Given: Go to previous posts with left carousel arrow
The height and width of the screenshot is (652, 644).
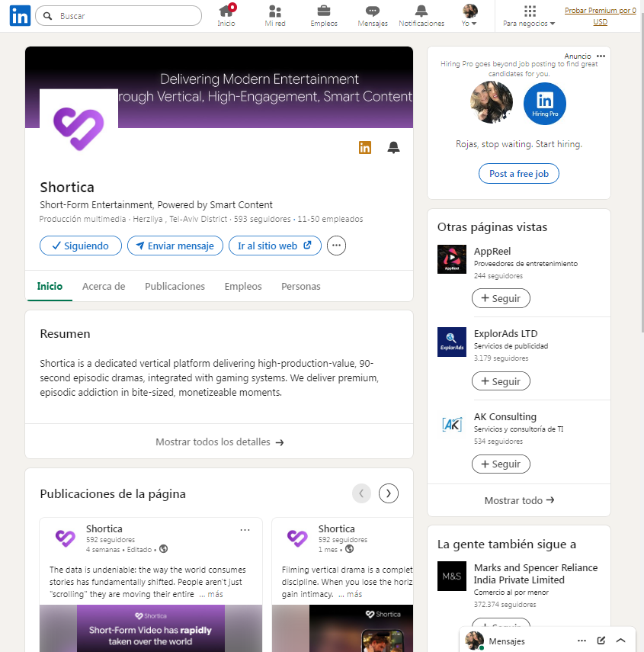Looking at the screenshot, I should tap(361, 493).
